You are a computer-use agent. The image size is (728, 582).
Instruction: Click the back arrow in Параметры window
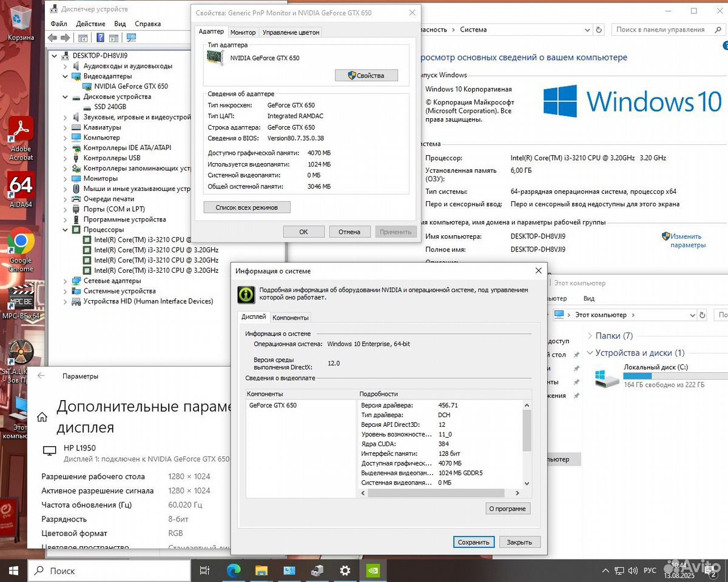pyautogui.click(x=41, y=376)
